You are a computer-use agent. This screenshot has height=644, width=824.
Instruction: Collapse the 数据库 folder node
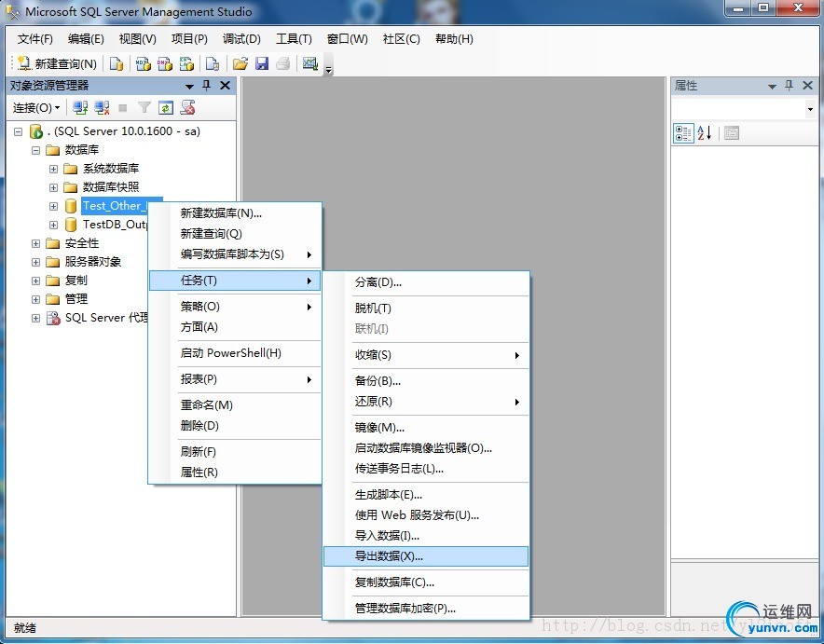[x=35, y=151]
